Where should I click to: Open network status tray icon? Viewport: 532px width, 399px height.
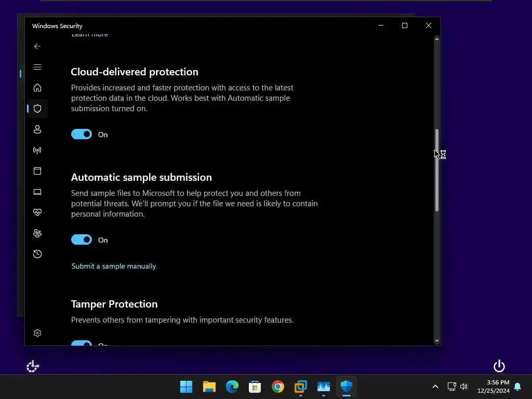point(451,387)
